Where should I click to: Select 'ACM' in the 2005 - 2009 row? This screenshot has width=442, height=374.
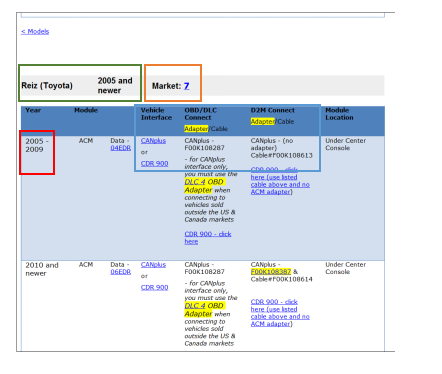point(86,141)
